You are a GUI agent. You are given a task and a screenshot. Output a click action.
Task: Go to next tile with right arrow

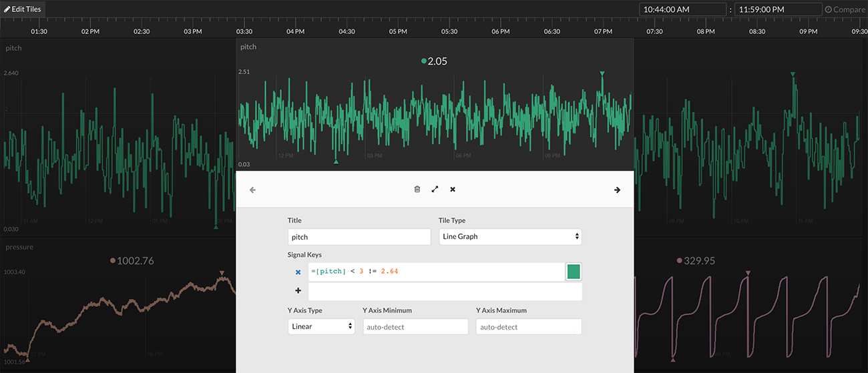617,190
